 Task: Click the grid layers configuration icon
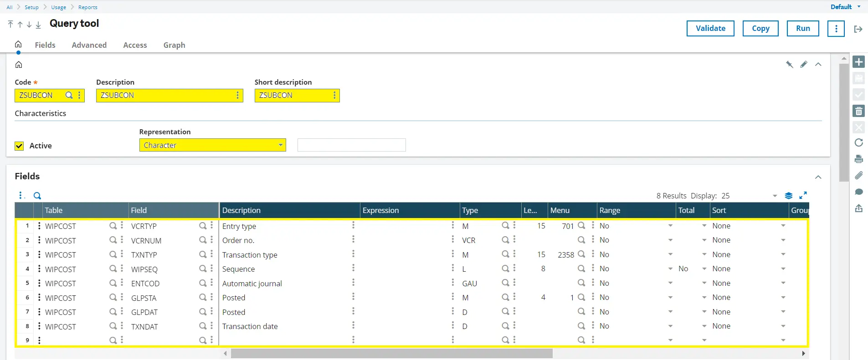coord(789,196)
